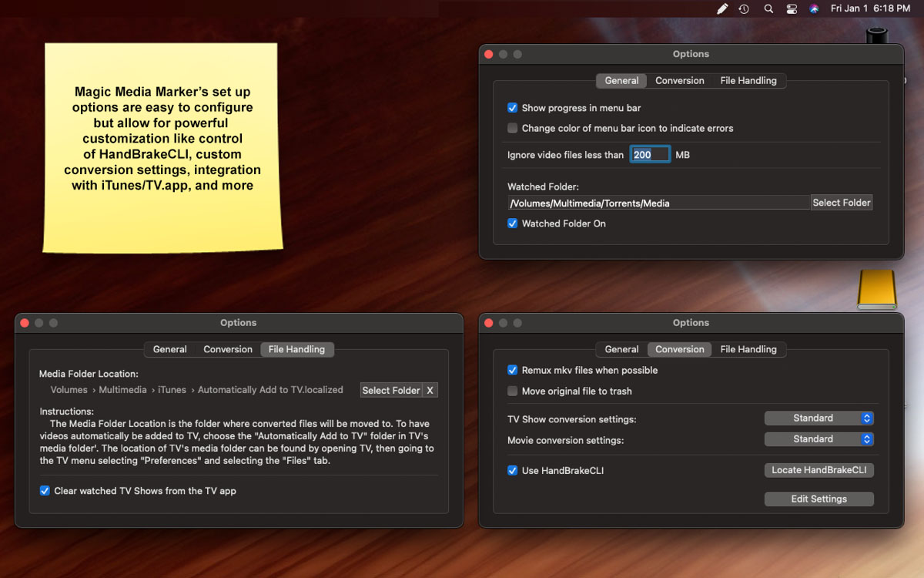
Task: Select General tab in Conversion window
Action: (621, 349)
